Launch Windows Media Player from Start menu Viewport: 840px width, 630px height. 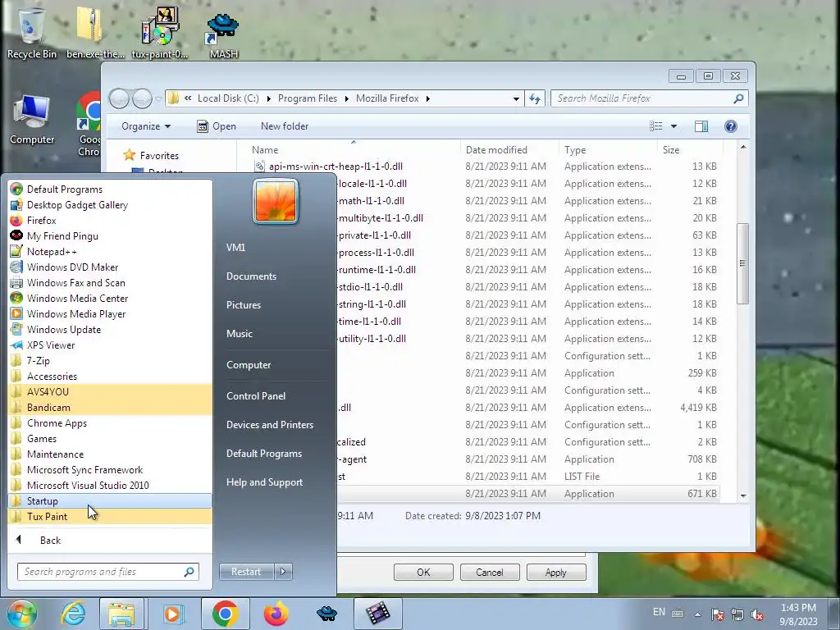point(110,314)
